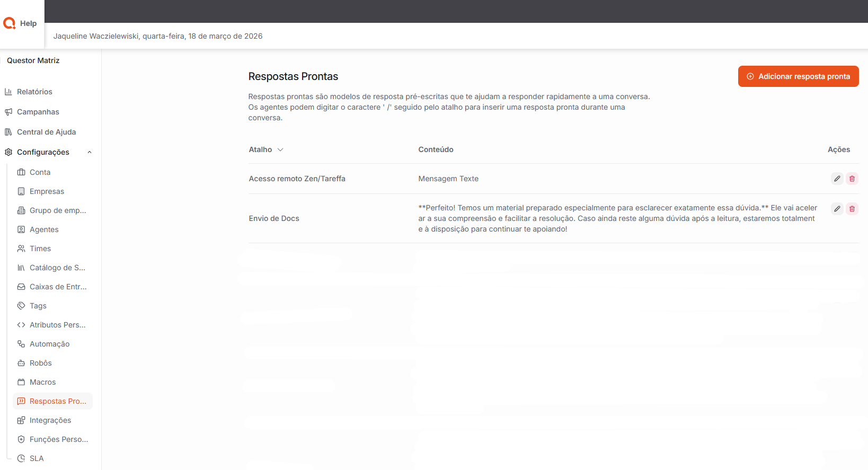
Task: Click Adicionar resposta pronta button
Action: (x=798, y=76)
